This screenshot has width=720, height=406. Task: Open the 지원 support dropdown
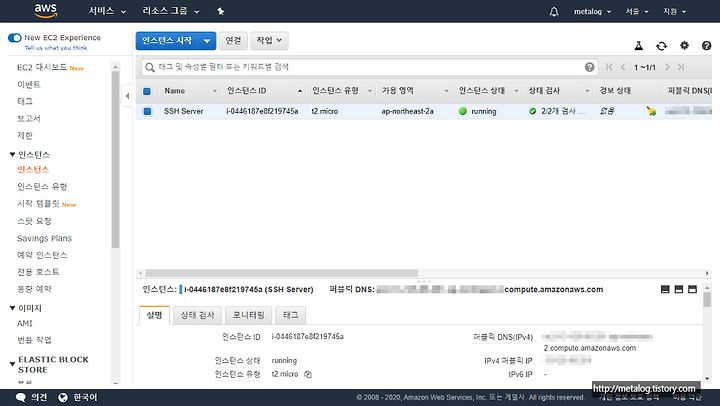click(x=675, y=11)
